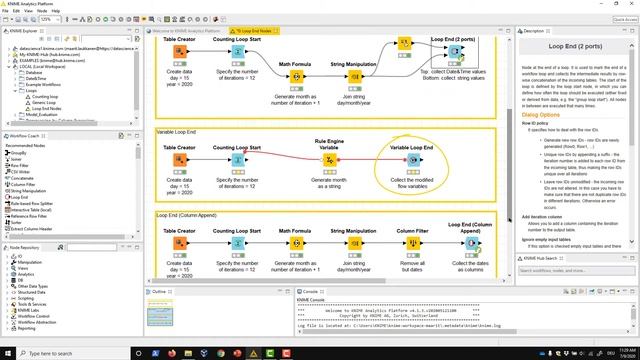Click the Node Repository search box
The height and width of the screenshot is (360, 640).
(92, 248)
